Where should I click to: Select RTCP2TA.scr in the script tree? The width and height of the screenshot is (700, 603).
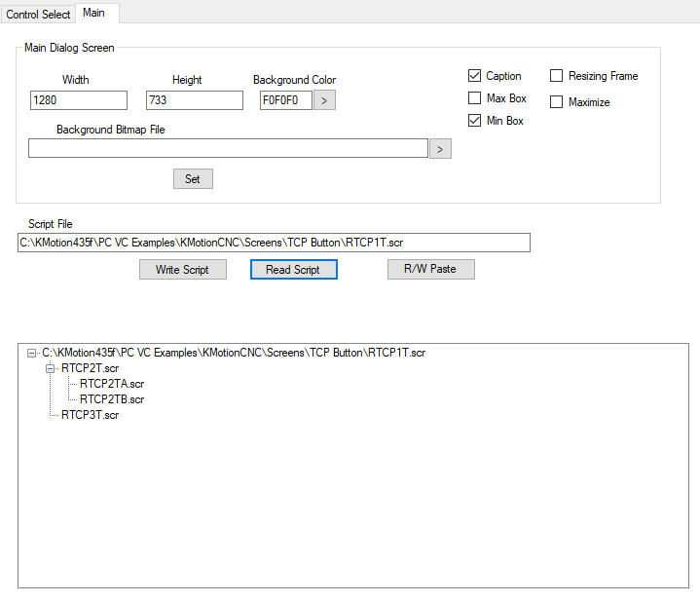(111, 384)
